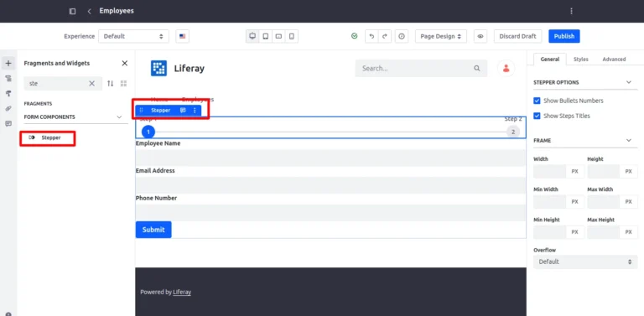Viewport: 644px width, 316px height.
Task: Click the green saved-status check icon
Action: click(355, 36)
